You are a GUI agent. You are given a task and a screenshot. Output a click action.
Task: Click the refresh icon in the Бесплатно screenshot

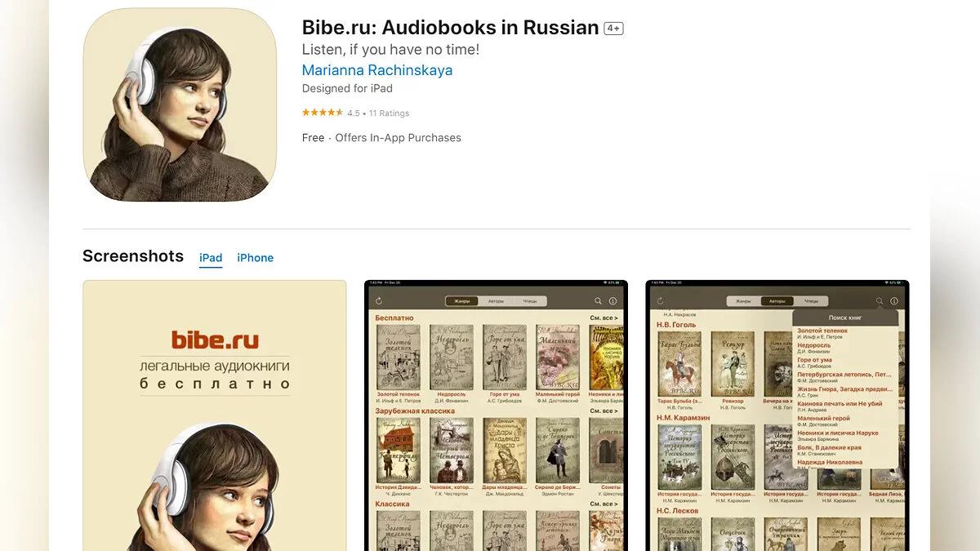point(379,301)
